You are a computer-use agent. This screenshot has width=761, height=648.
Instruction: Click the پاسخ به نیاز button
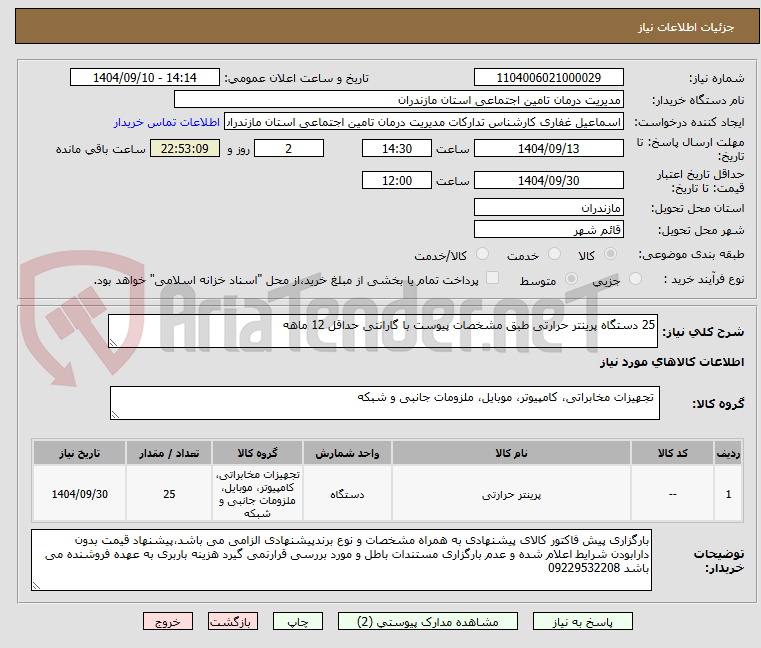582,621
